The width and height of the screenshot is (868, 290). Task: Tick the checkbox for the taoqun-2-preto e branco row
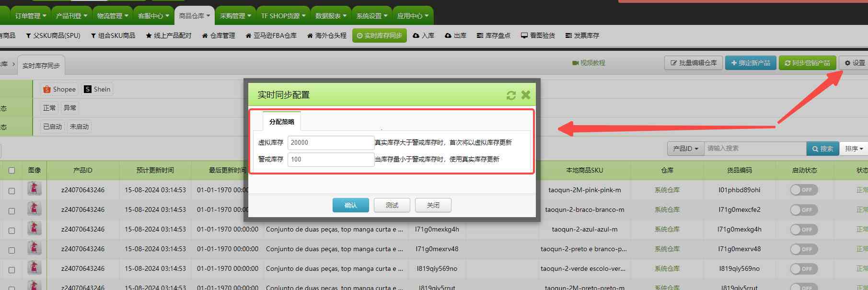(12, 250)
